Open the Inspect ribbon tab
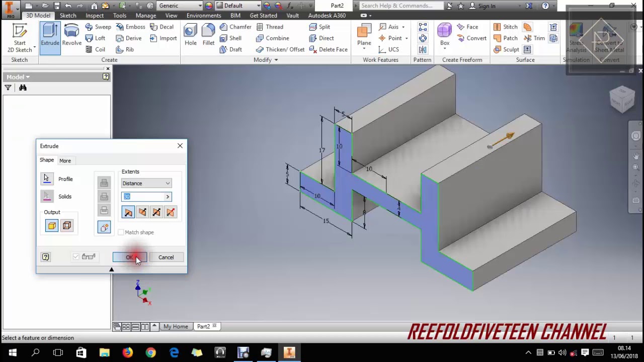This screenshot has width=644, height=362. coord(95,16)
